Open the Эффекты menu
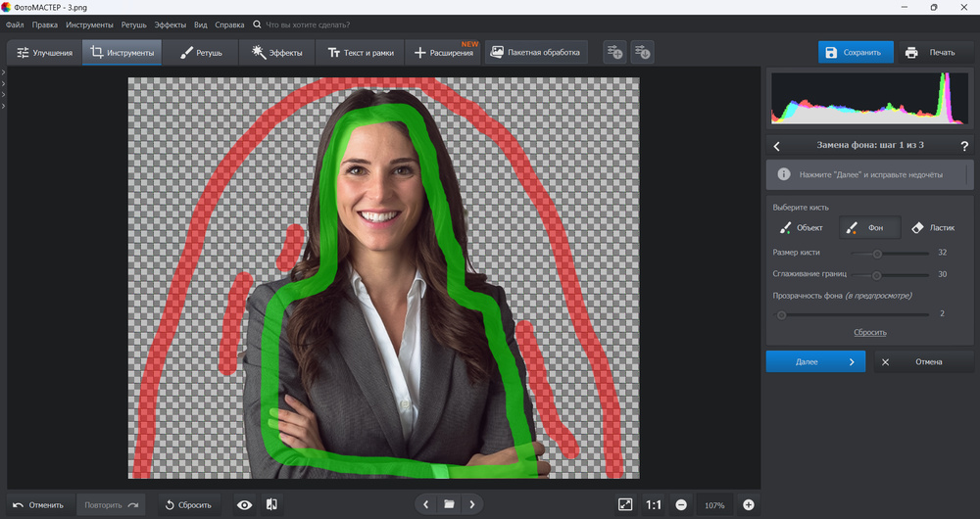This screenshot has height=519, width=980. click(x=171, y=24)
